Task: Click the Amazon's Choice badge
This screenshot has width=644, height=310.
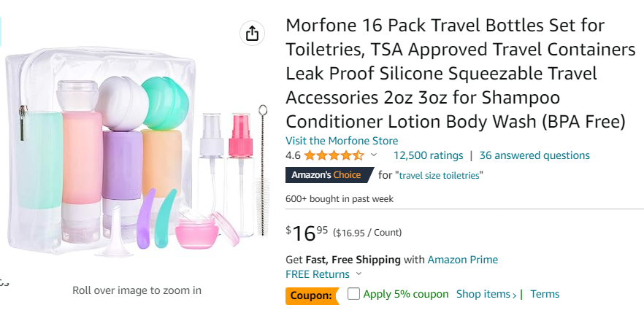Action: [326, 175]
